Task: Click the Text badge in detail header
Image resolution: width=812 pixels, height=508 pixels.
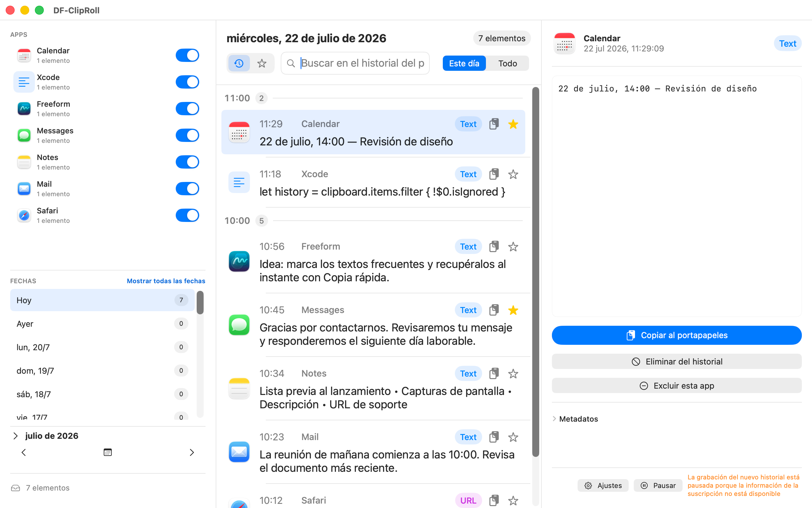Action: (787, 43)
